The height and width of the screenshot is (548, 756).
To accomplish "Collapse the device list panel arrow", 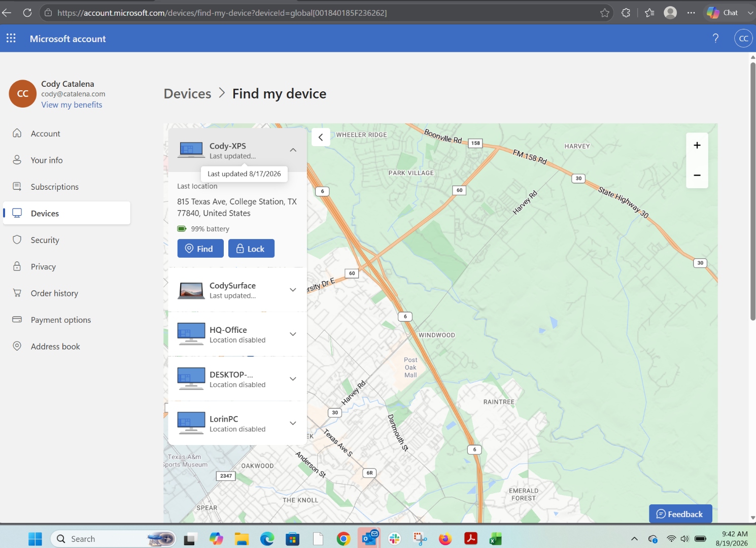I will click(x=321, y=137).
